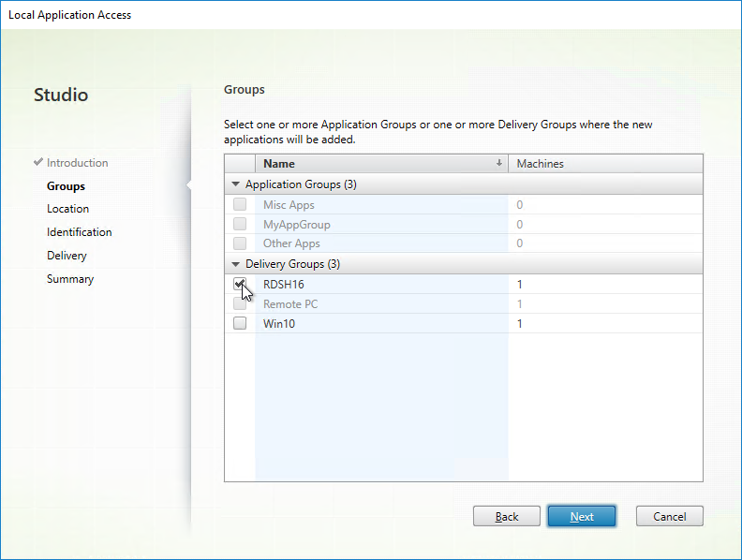Viewport: 742px width, 560px height.
Task: Open the Location step in sidebar
Action: [67, 209]
